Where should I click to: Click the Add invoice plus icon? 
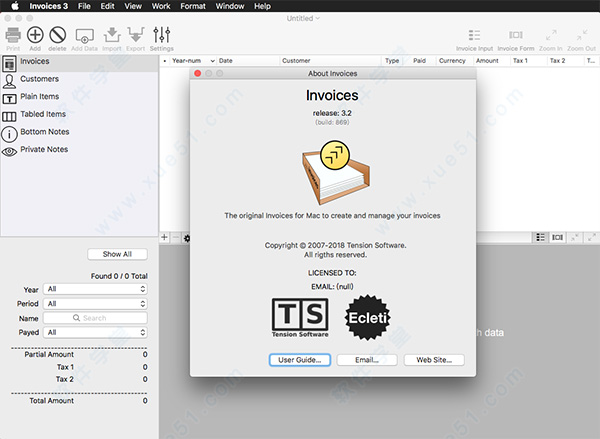[35, 35]
